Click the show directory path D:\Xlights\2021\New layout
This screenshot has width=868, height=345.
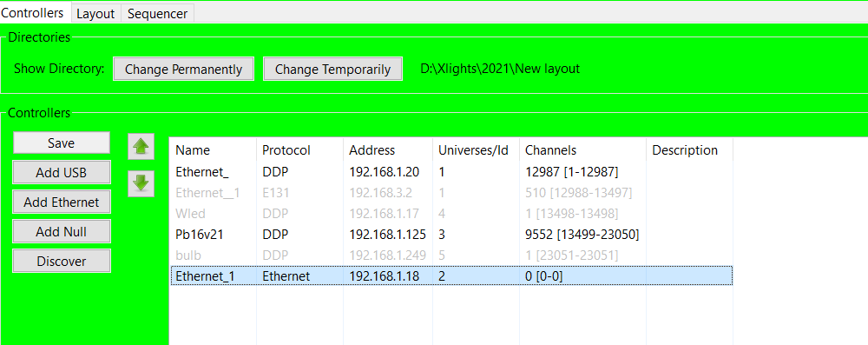[500, 70]
